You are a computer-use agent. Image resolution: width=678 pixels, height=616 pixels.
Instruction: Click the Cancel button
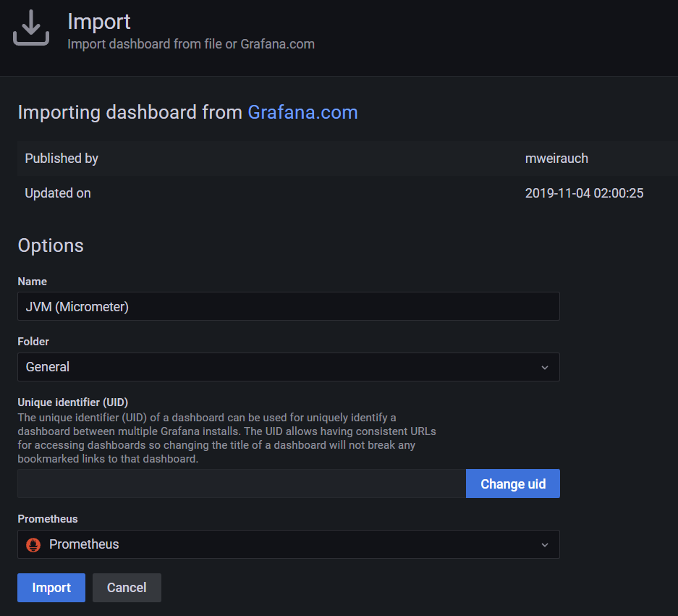pyautogui.click(x=127, y=588)
